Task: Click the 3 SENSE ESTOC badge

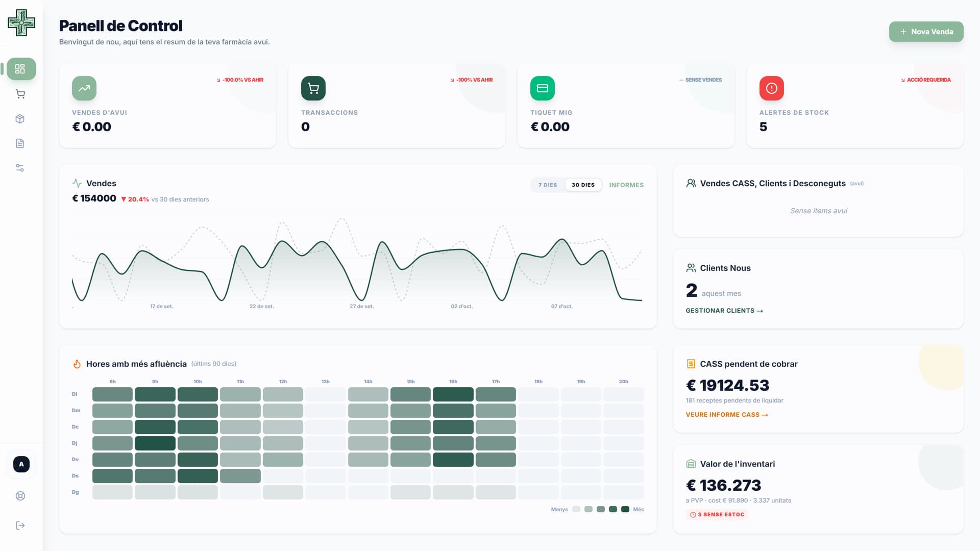Action: 717,514
